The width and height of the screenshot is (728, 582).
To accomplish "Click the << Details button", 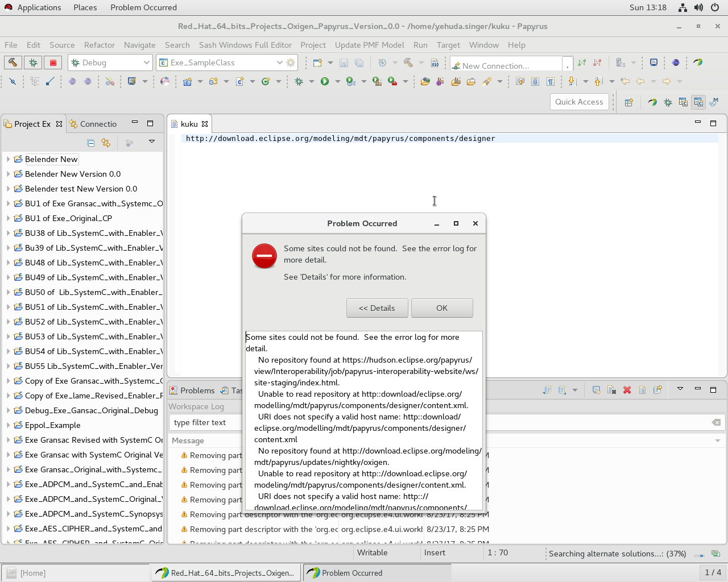I will point(377,308).
